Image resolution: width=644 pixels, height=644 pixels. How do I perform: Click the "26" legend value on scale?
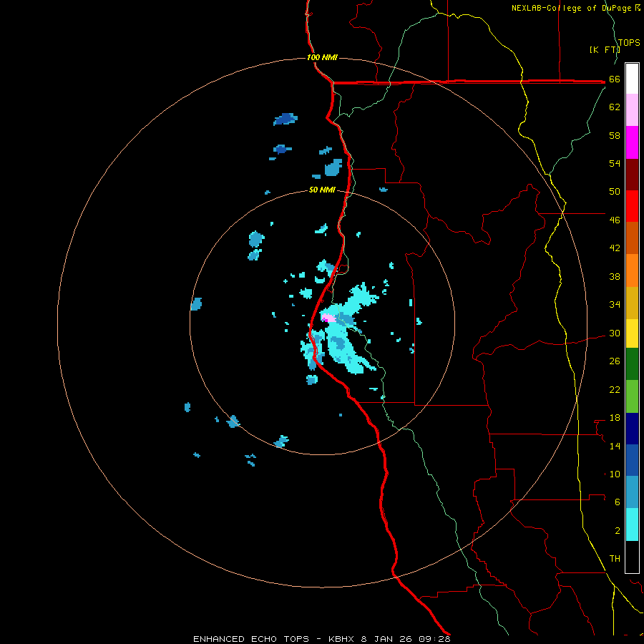tap(615, 361)
